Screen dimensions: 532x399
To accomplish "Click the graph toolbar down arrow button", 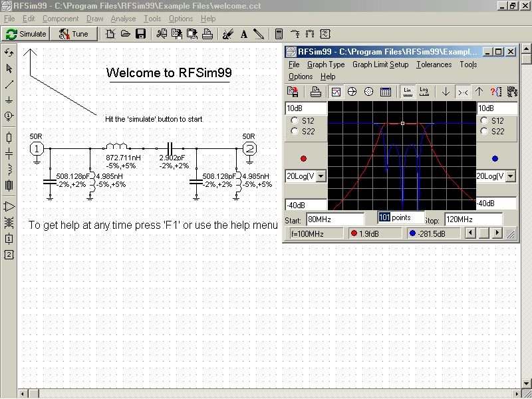I will [x=446, y=92].
